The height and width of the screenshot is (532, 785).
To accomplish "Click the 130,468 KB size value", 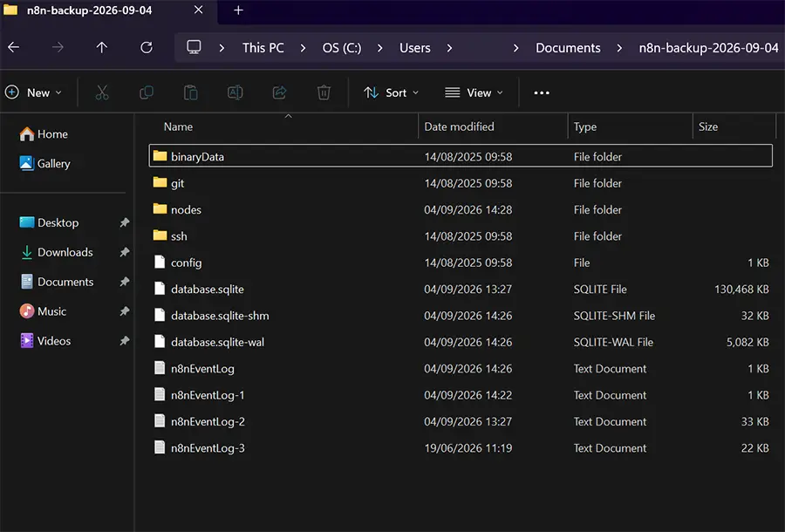I will 741,290.
